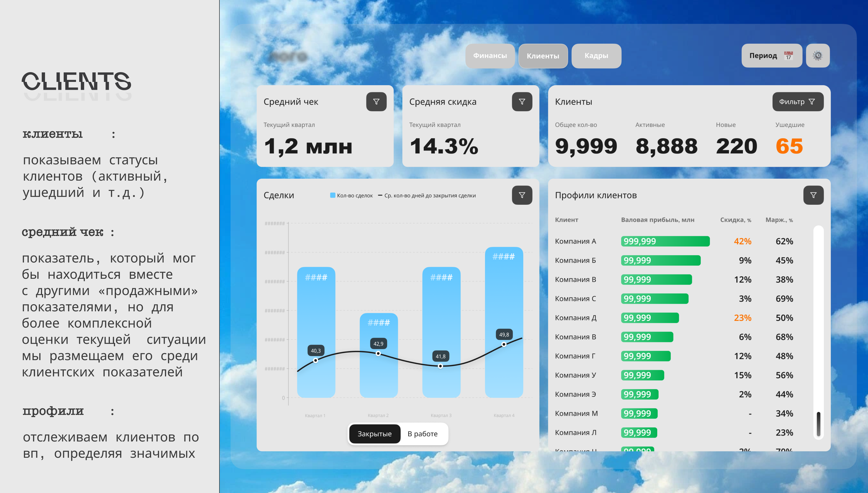Switch to the В работе option
Image resolution: width=868 pixels, height=493 pixels.
coord(422,434)
